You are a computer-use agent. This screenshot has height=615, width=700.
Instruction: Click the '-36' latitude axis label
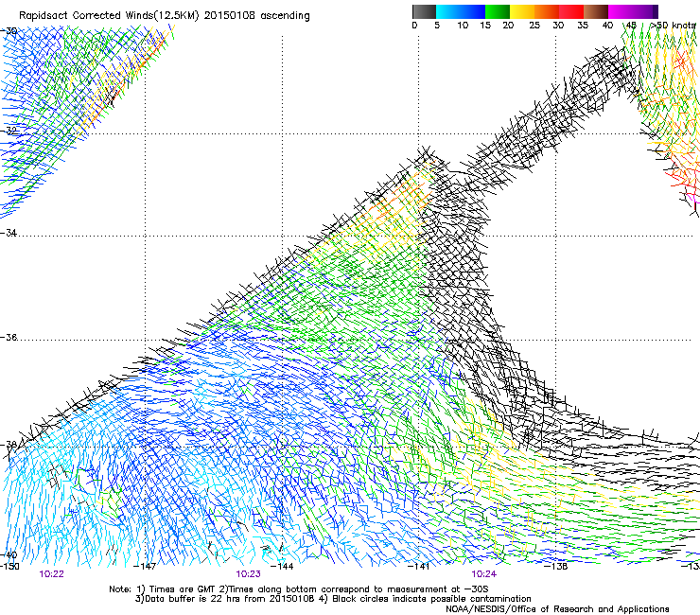(x=9, y=337)
